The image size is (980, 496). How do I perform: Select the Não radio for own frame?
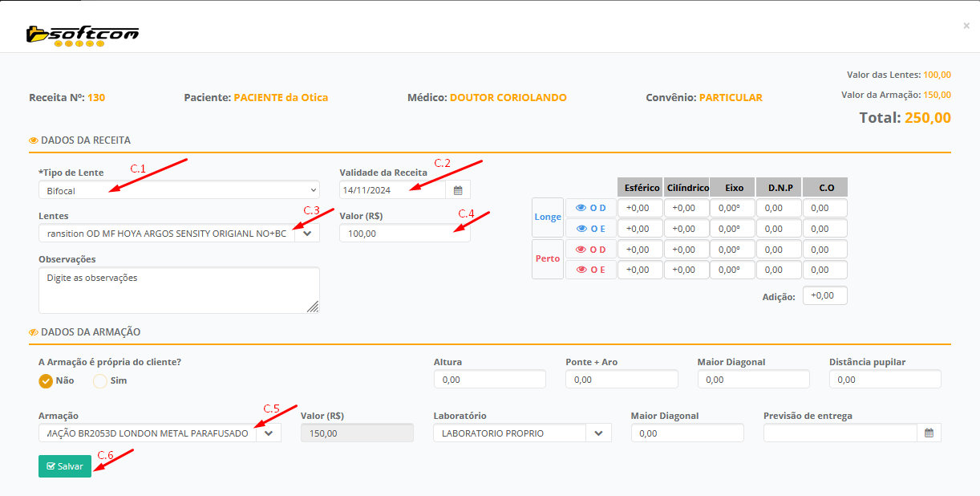click(x=46, y=381)
